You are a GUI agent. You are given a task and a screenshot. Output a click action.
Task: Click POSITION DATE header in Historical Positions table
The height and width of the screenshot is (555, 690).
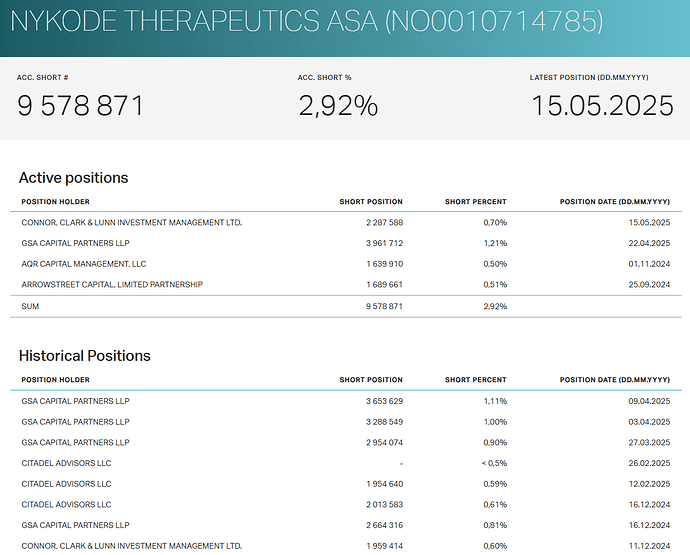(x=615, y=380)
